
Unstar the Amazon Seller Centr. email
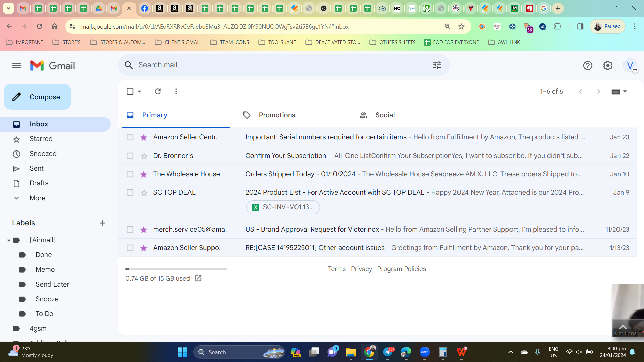click(144, 137)
